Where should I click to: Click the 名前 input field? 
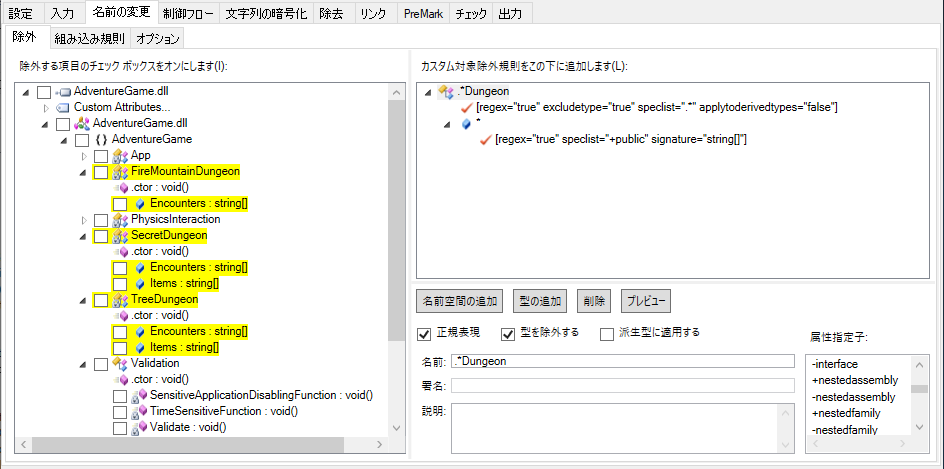623,361
